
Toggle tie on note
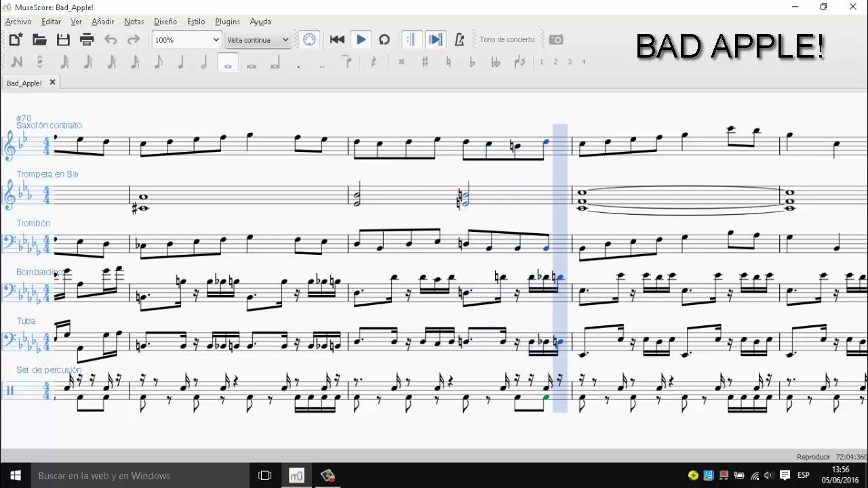[348, 62]
